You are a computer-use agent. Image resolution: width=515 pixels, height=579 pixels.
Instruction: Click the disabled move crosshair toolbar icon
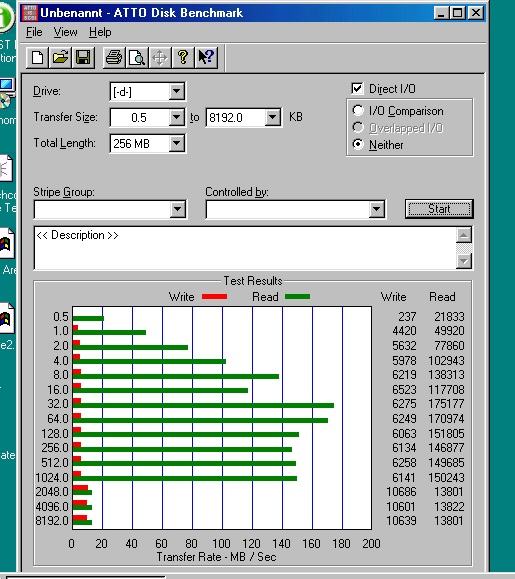[159, 58]
